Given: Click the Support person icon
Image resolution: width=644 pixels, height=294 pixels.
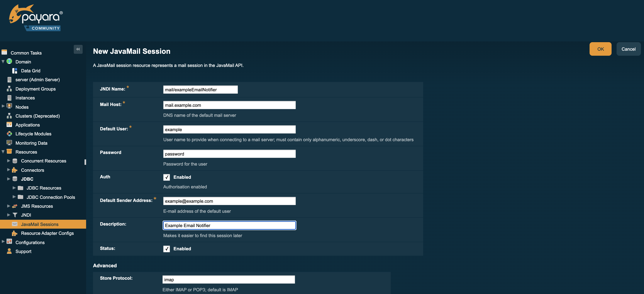Looking at the screenshot, I should click(x=9, y=251).
